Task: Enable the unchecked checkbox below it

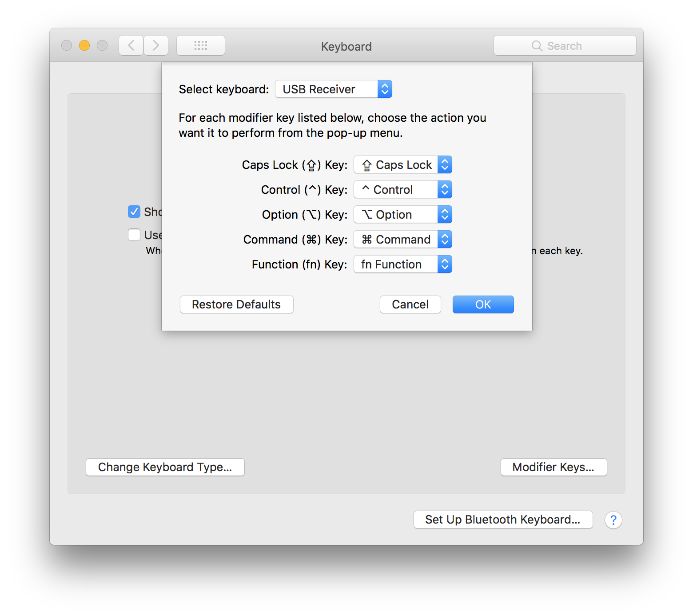Action: pyautogui.click(x=134, y=235)
